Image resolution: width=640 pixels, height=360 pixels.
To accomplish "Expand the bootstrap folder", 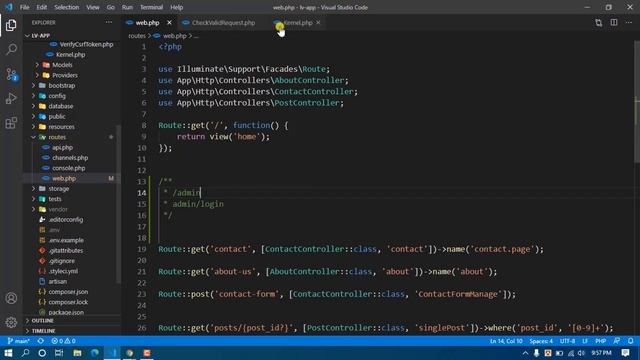I will point(62,86).
